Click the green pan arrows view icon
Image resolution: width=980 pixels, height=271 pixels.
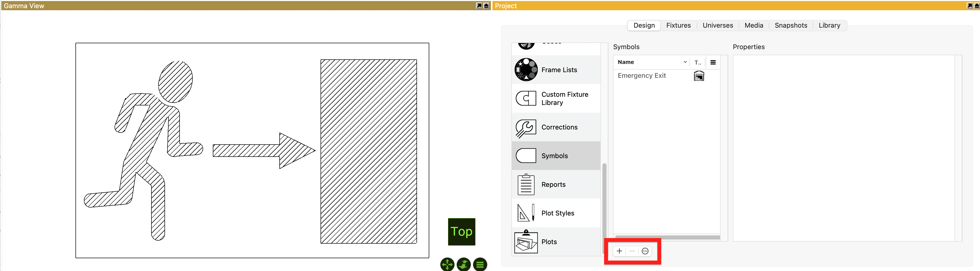click(447, 264)
